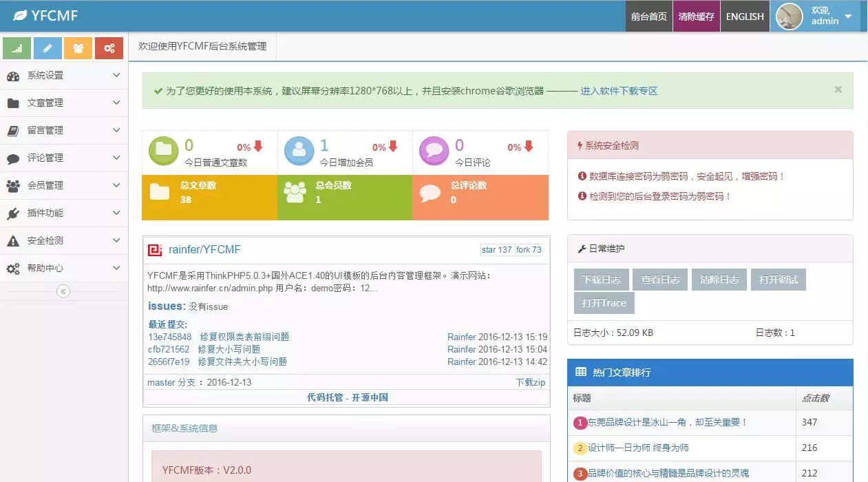The height and width of the screenshot is (482, 868).
Task: Click the YFCMF leaf logo
Action: pyautogui.click(x=20, y=15)
